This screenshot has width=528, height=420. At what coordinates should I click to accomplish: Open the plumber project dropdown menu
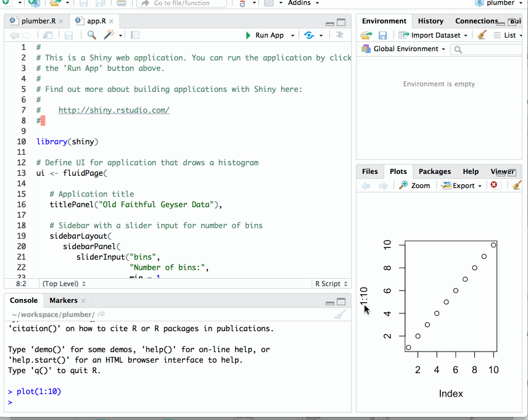click(500, 3)
